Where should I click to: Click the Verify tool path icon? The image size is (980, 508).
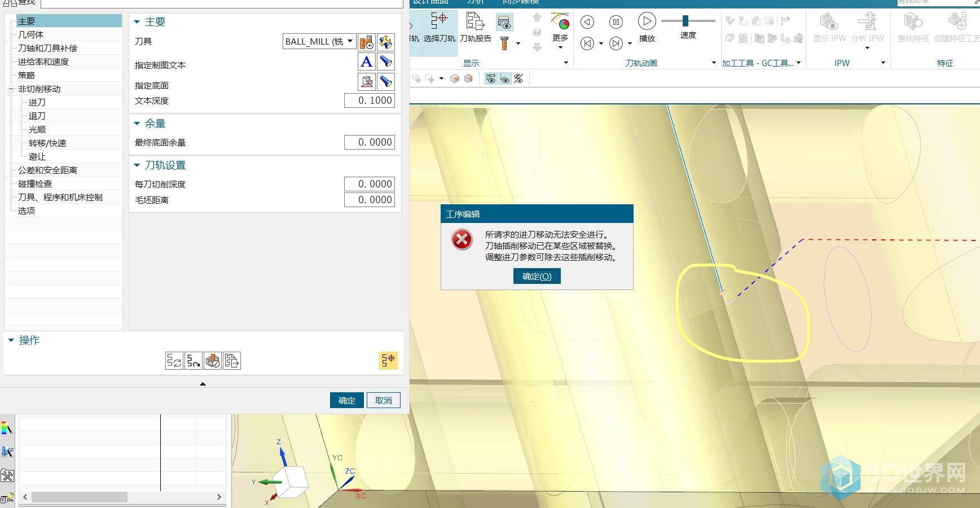213,361
